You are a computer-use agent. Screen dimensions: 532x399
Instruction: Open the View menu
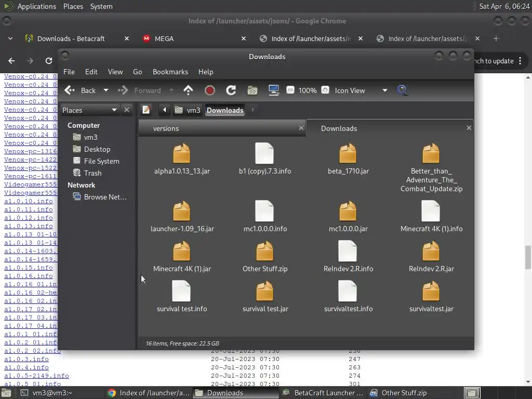[x=115, y=72]
